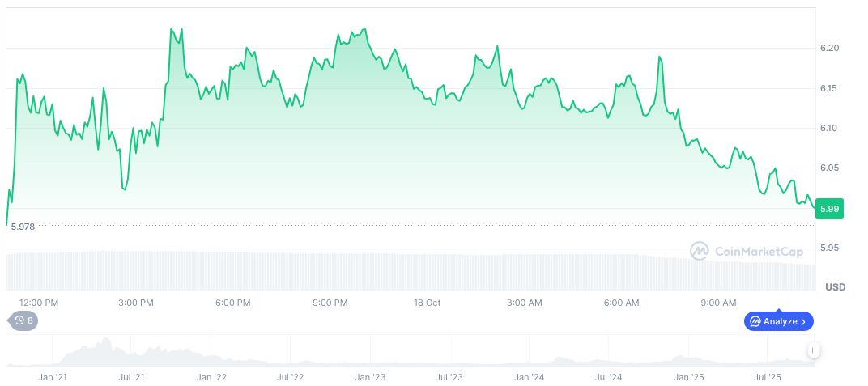Image resolution: width=868 pixels, height=386 pixels.
Task: Select Jul '25 on the mini timeline
Action: click(x=767, y=377)
